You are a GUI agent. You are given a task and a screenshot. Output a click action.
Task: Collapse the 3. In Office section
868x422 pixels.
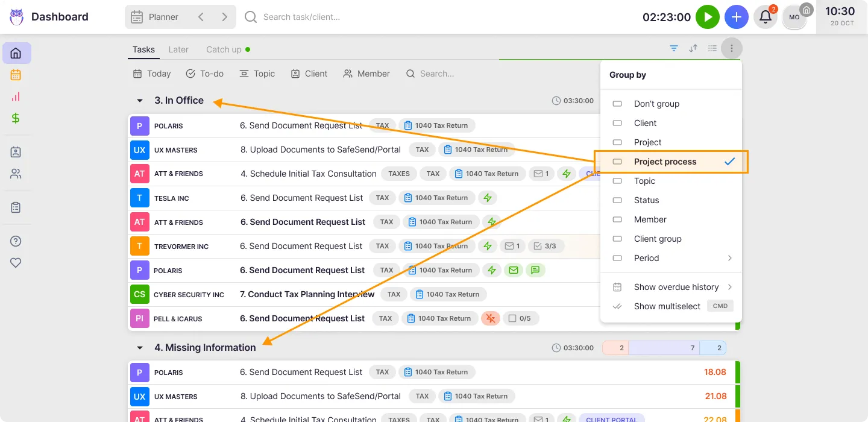pos(139,100)
